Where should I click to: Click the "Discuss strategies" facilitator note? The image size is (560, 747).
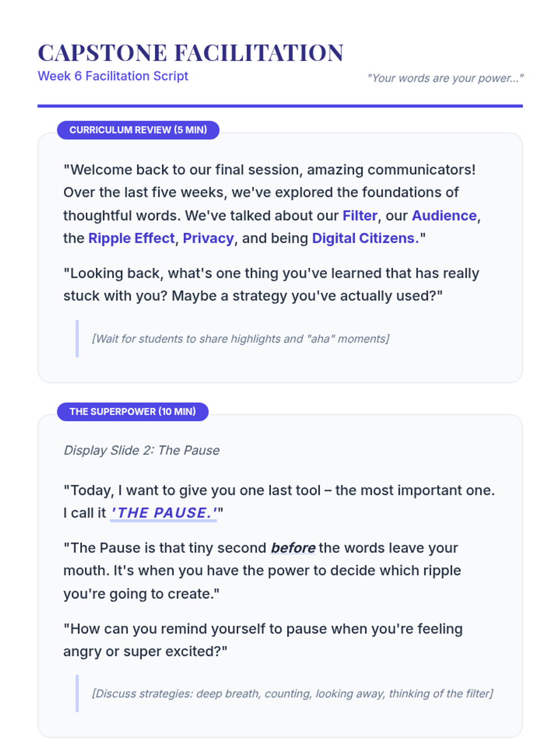292,694
